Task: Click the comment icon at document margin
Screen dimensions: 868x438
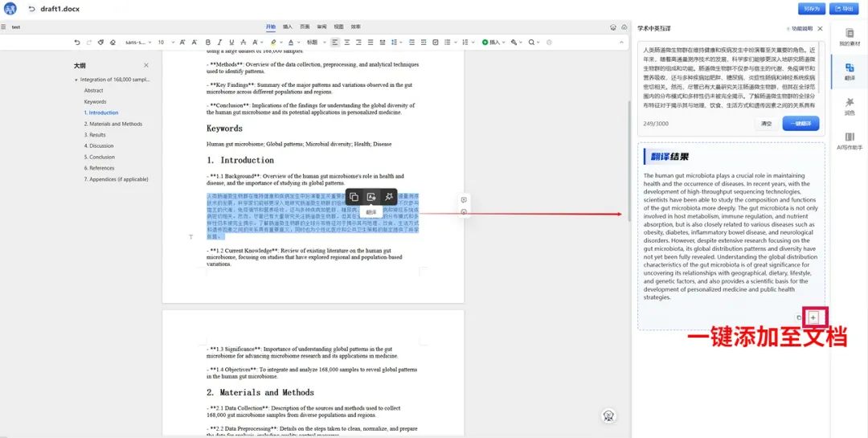Action: 464,200
